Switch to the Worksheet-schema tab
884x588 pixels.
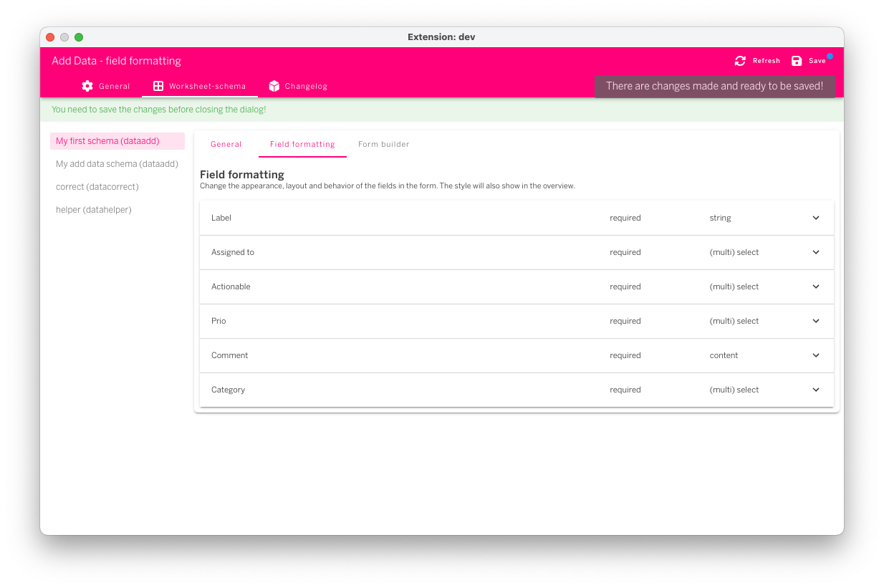(x=200, y=86)
